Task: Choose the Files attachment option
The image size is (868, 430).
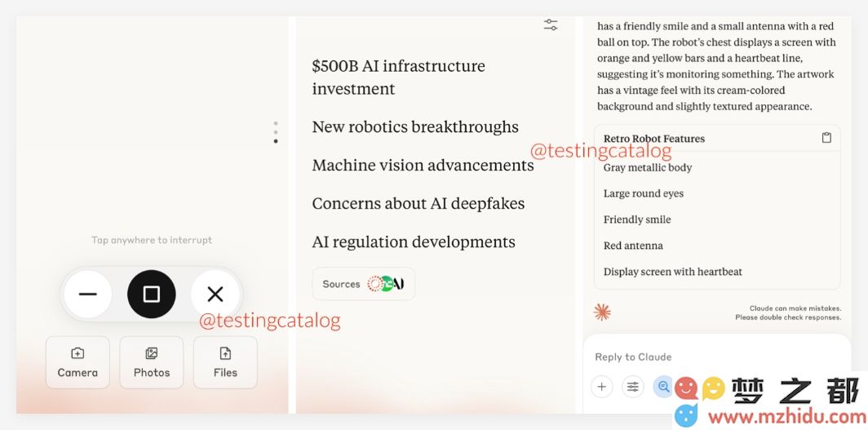Action: pyautogui.click(x=225, y=362)
